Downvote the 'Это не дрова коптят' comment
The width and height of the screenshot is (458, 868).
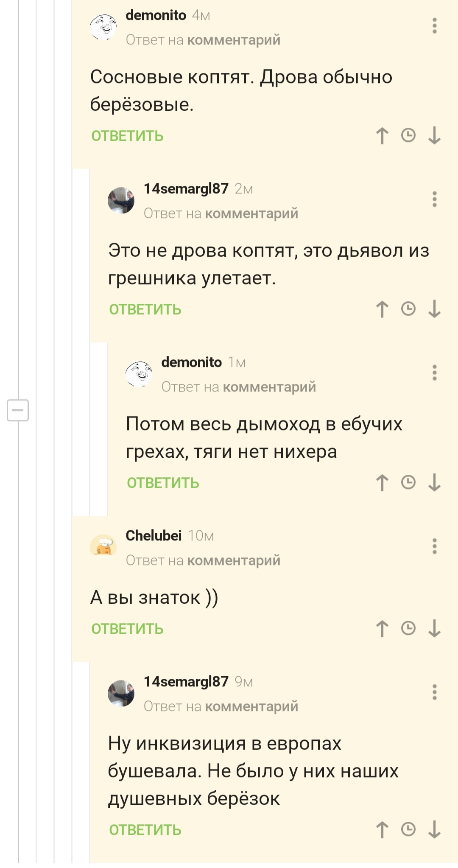[x=434, y=309]
